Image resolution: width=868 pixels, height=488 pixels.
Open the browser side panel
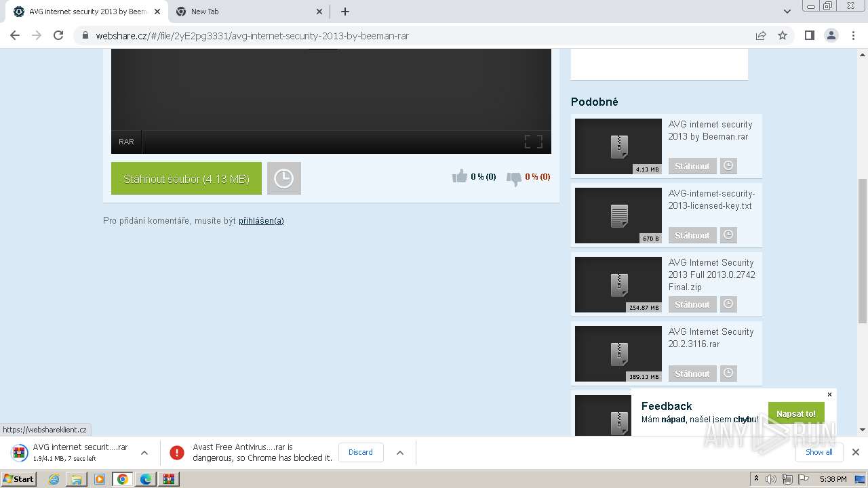point(809,35)
